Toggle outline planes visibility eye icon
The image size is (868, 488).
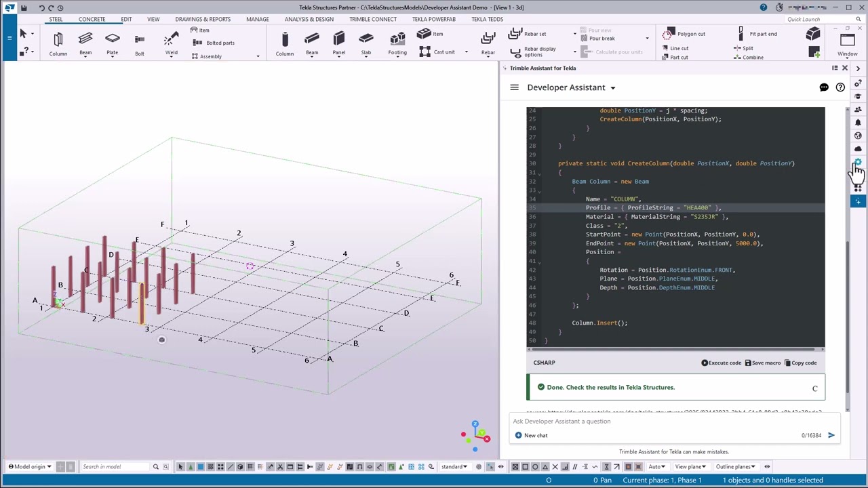point(767,466)
